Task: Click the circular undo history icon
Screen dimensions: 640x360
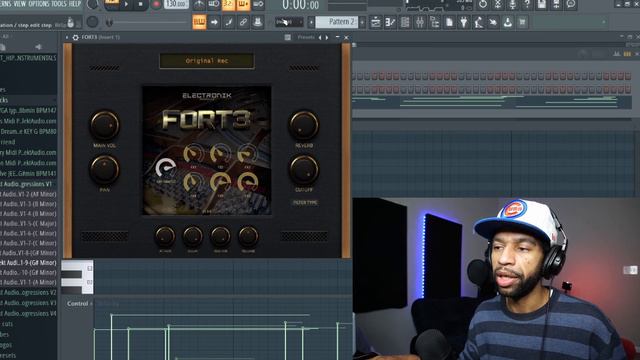Action: [x=483, y=4]
